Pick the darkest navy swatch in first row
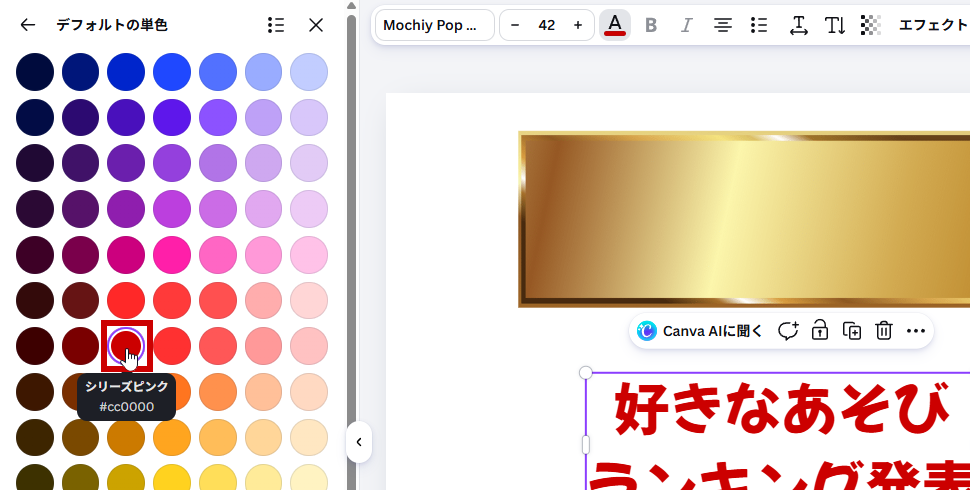Image resolution: width=970 pixels, height=490 pixels. [35, 72]
